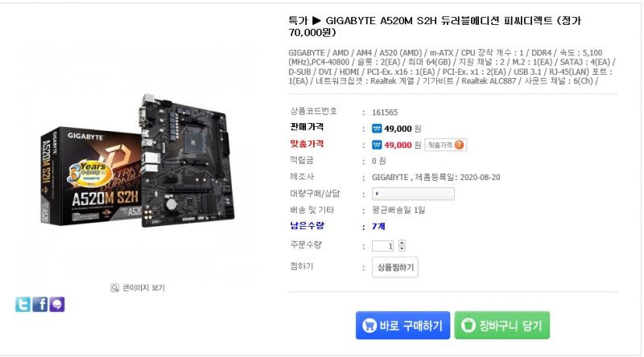
Task: Share the product via Facebook icon
Action: coord(39,305)
